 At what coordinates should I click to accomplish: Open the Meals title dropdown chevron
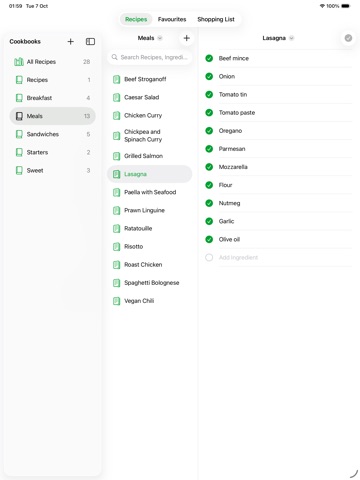tap(160, 38)
